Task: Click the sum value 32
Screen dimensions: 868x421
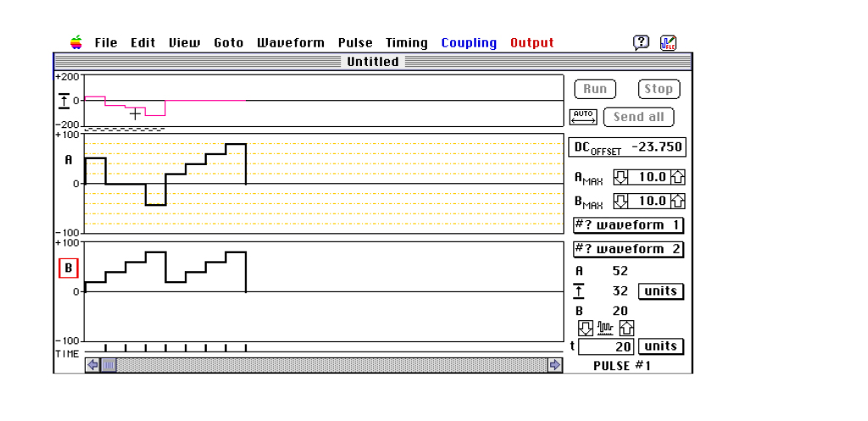Action: (620, 291)
